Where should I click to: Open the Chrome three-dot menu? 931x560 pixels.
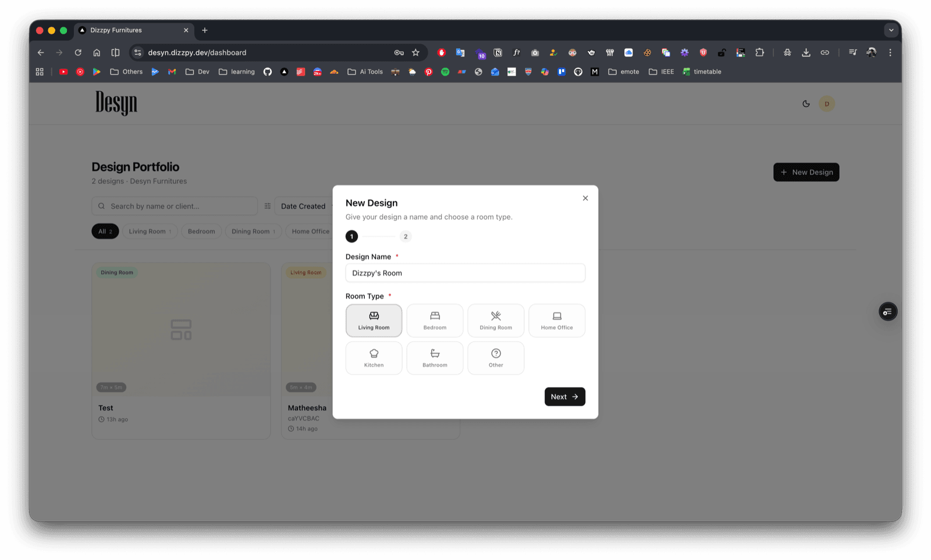click(x=890, y=52)
